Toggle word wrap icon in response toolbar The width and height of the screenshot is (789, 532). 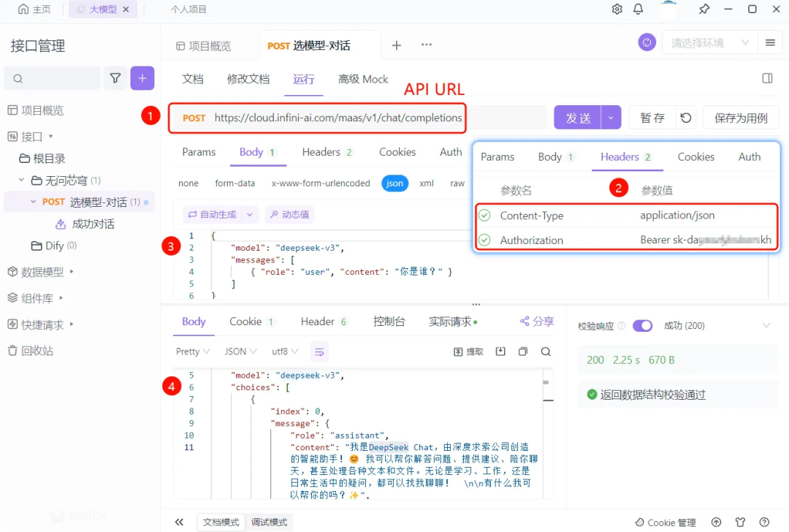[319, 351]
